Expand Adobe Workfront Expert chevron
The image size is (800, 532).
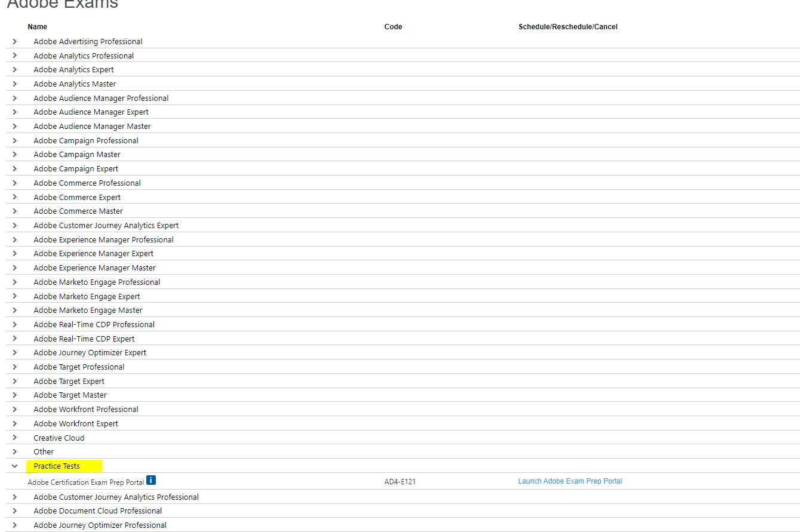coord(15,423)
